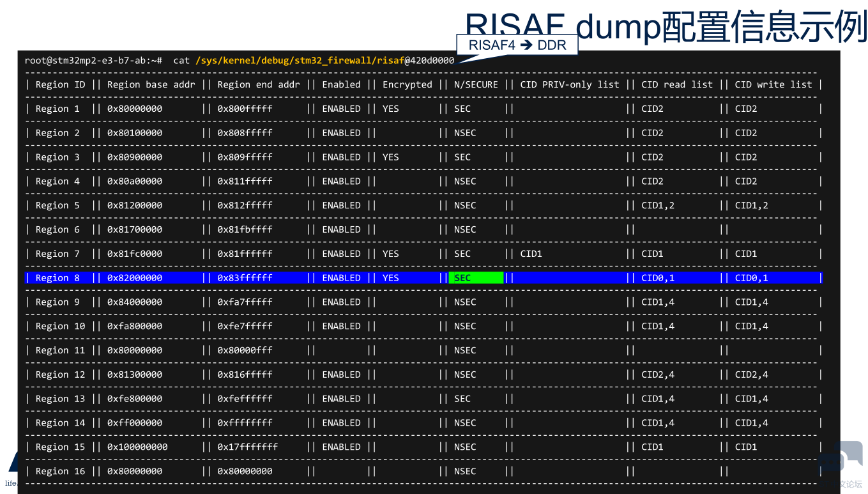
Task: Click the 'RISAF4 → DDR' callout label
Action: [x=517, y=45]
